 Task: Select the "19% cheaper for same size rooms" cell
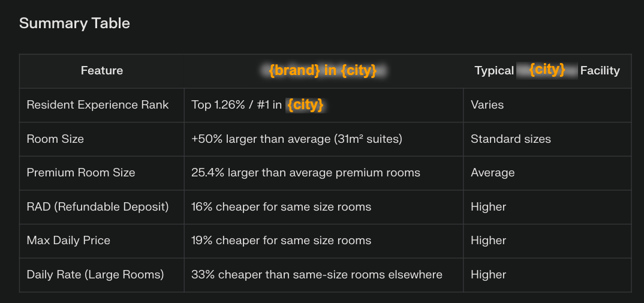click(x=281, y=241)
